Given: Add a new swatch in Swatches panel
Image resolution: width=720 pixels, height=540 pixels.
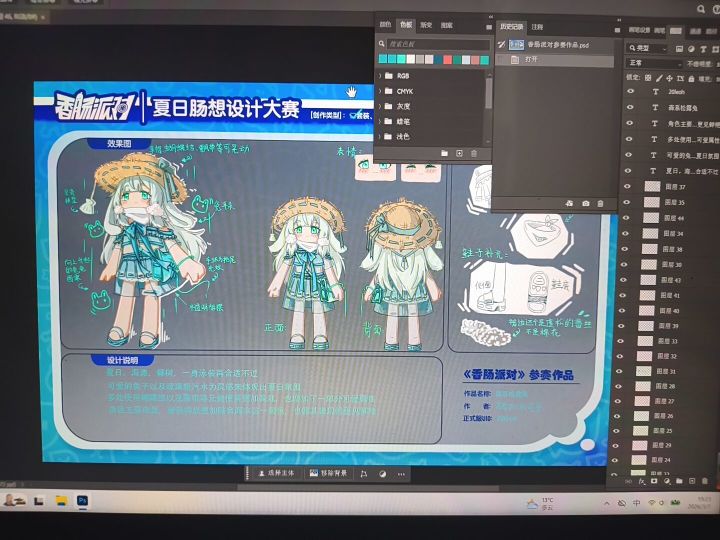Looking at the screenshot, I should pos(459,153).
